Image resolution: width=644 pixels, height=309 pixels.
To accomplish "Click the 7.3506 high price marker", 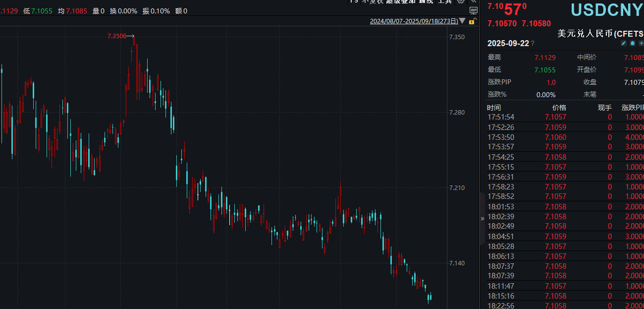I will click(x=117, y=36).
